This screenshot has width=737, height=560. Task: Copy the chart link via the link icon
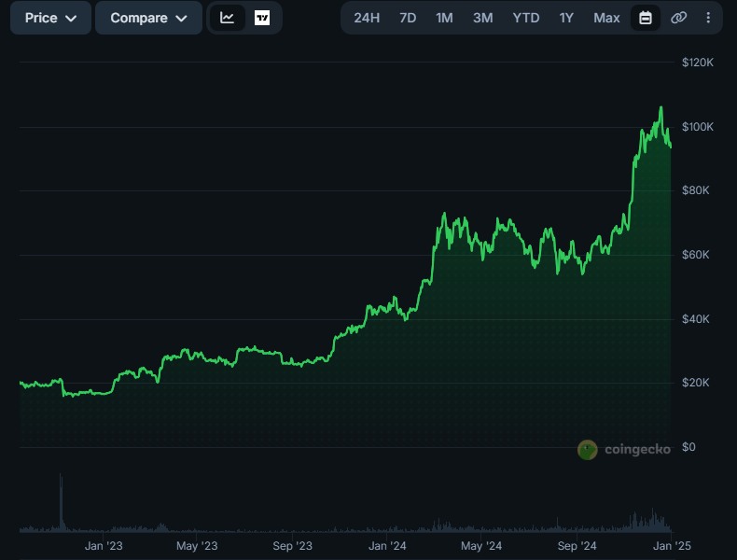[x=678, y=18]
